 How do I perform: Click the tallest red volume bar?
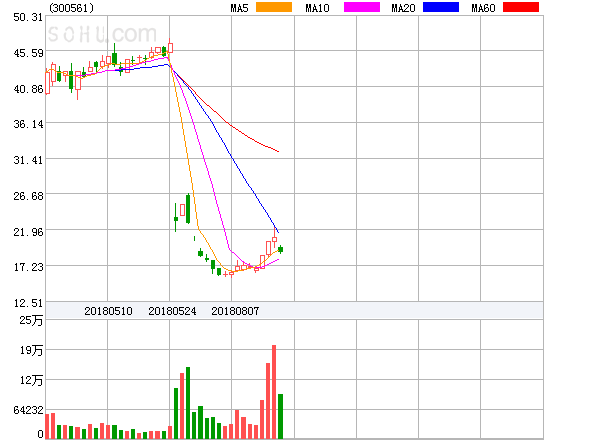[274, 392]
